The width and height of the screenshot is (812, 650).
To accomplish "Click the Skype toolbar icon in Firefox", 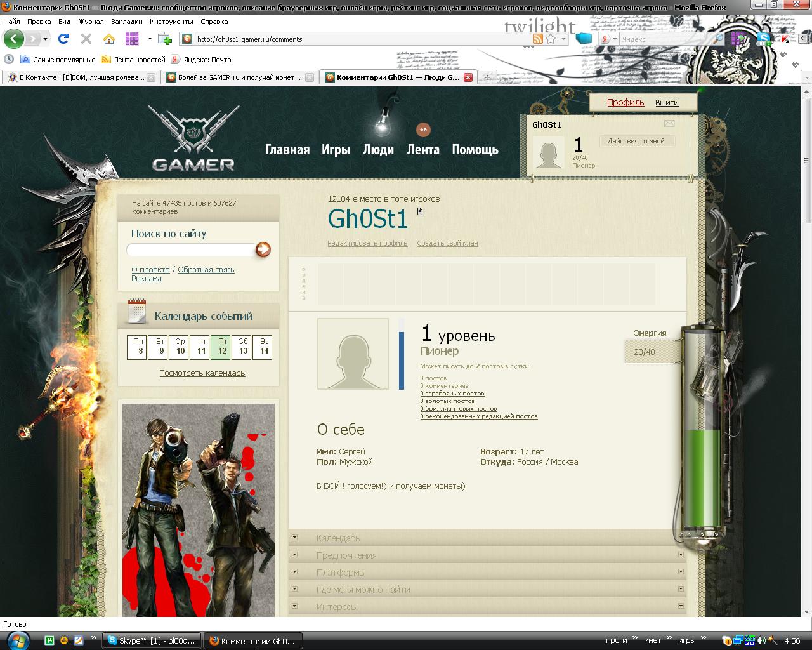I will [764, 39].
